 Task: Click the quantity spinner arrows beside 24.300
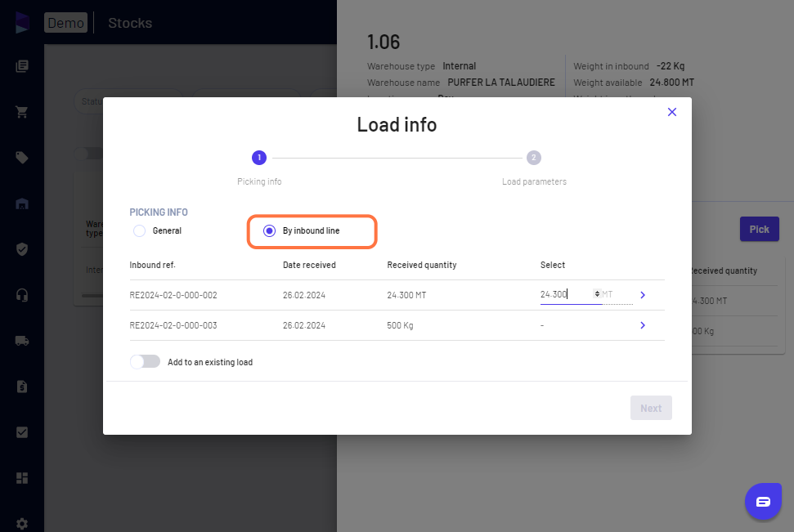click(597, 294)
